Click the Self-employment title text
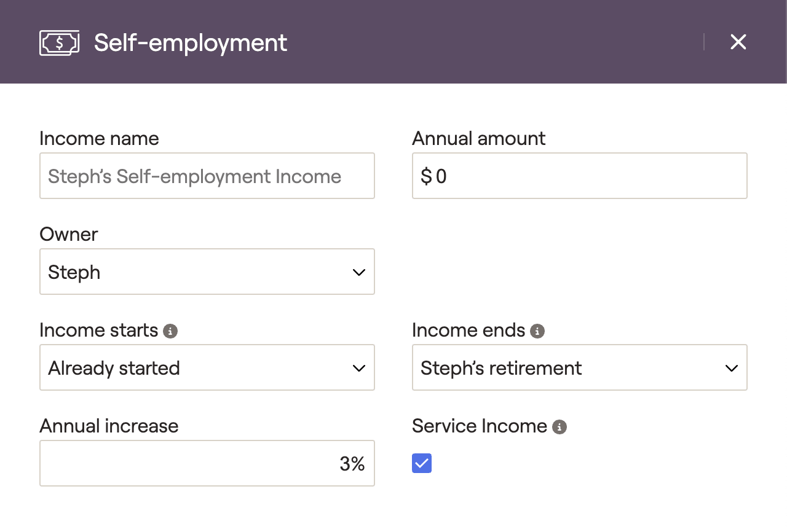This screenshot has width=787, height=532. (191, 42)
